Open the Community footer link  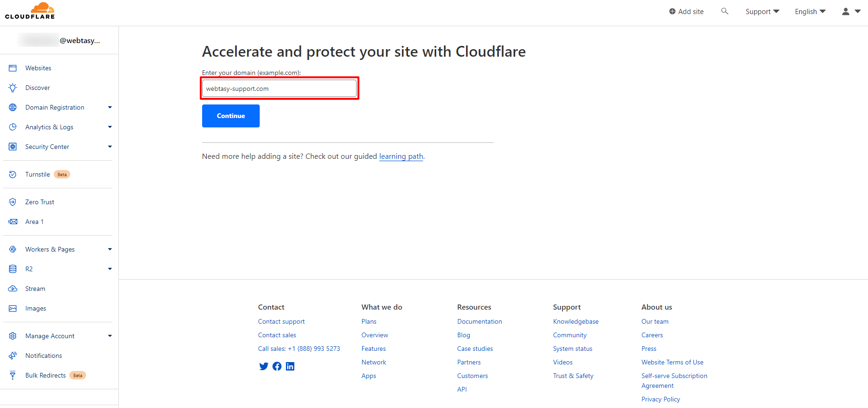[569, 335]
